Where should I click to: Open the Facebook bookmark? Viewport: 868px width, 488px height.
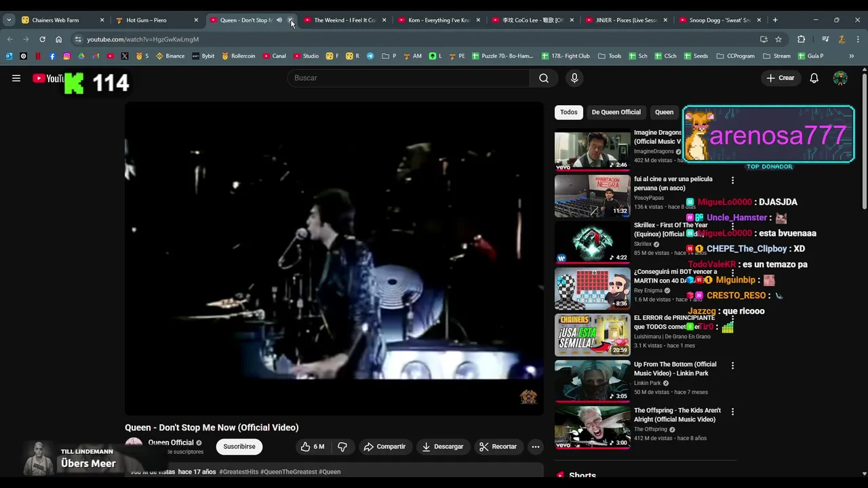tap(52, 56)
